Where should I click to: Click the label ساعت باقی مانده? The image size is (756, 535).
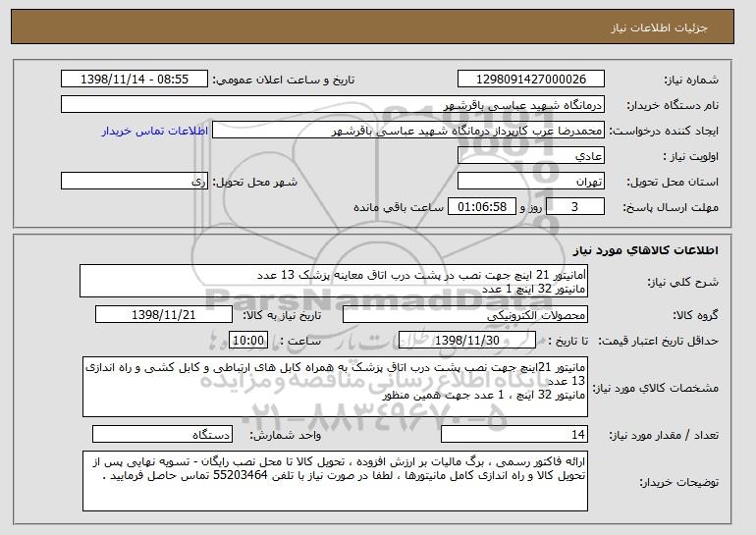(x=399, y=208)
